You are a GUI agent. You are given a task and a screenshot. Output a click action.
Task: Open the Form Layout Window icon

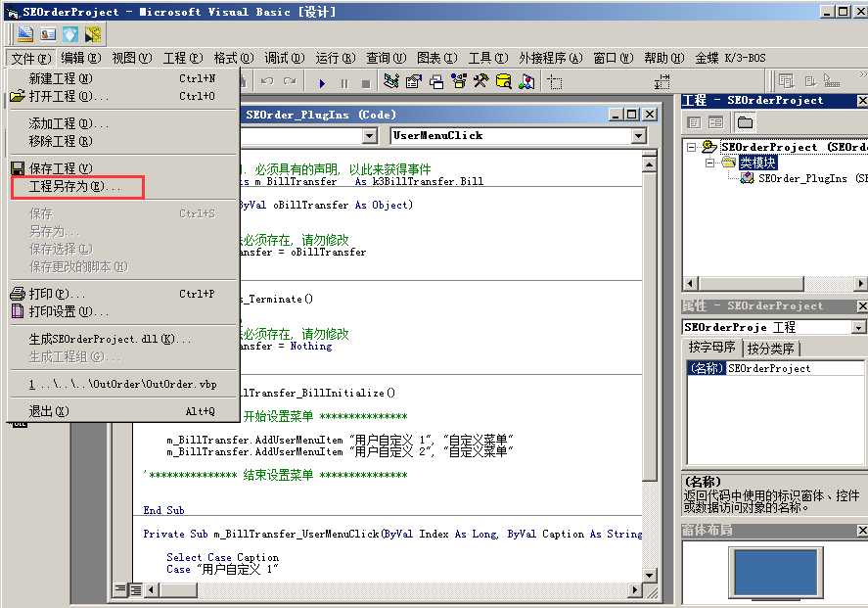pyautogui.click(x=436, y=82)
